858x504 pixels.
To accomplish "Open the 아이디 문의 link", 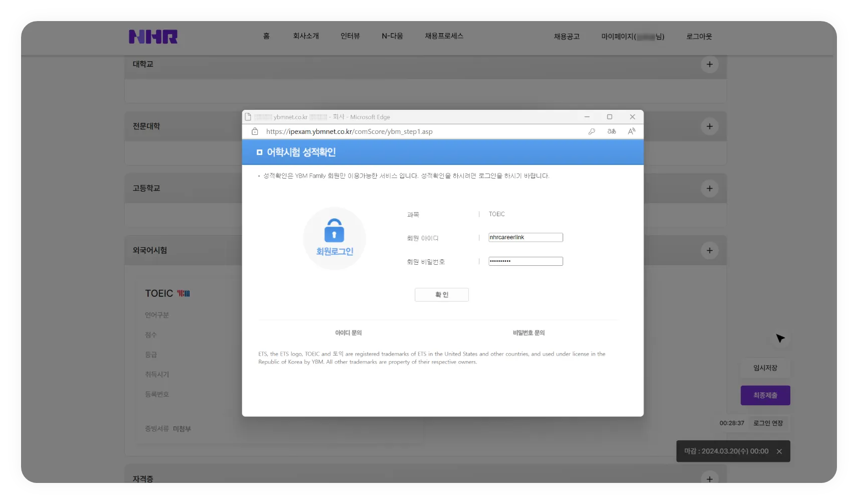I will [349, 332].
